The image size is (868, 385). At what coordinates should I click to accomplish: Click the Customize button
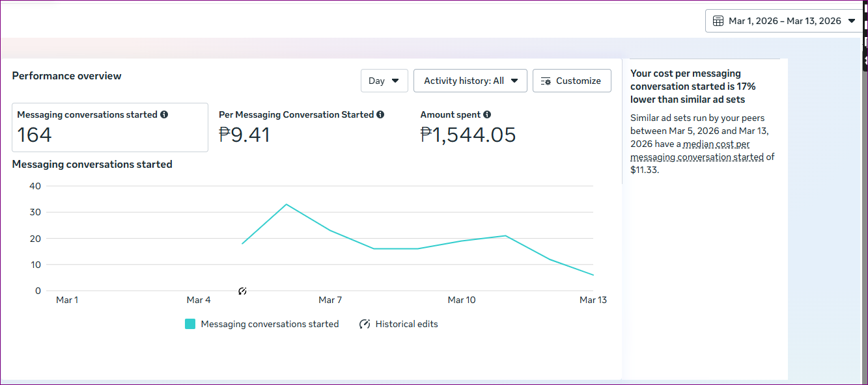click(x=571, y=81)
